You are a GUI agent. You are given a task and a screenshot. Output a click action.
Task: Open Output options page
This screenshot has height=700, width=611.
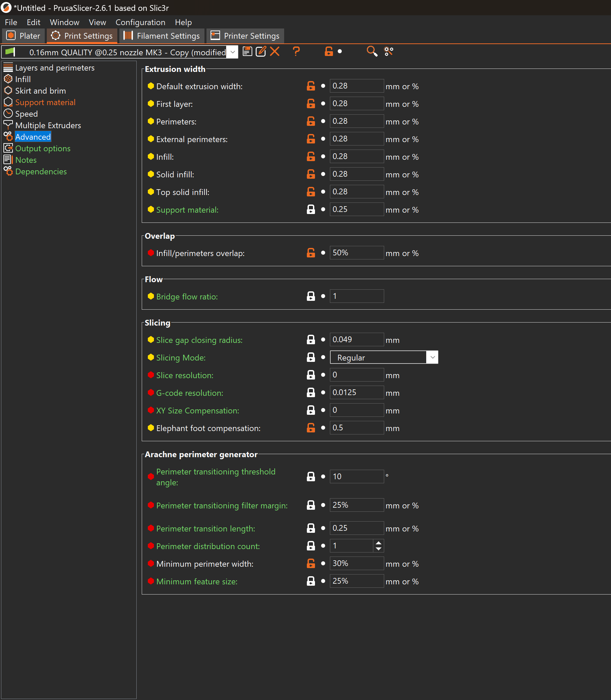click(x=43, y=149)
